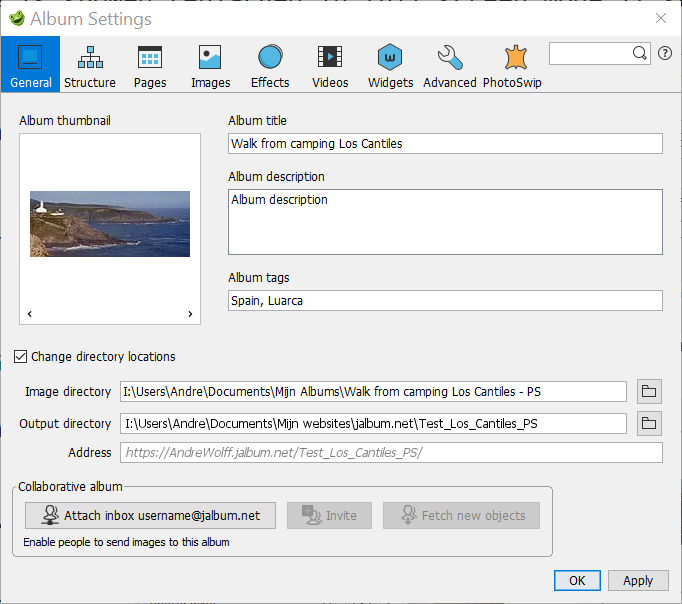The image size is (682, 604).
Task: Show previous album thumbnail with left arrow
Action: pyautogui.click(x=29, y=314)
